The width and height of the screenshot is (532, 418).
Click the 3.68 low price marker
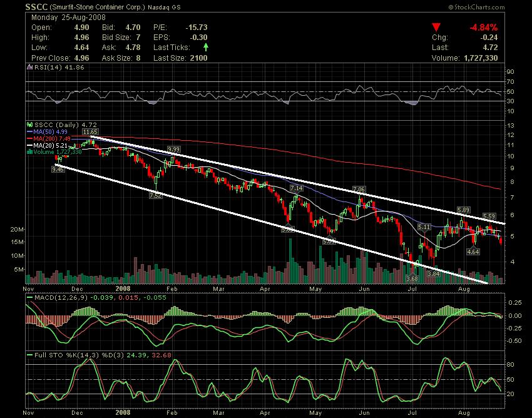point(412,278)
